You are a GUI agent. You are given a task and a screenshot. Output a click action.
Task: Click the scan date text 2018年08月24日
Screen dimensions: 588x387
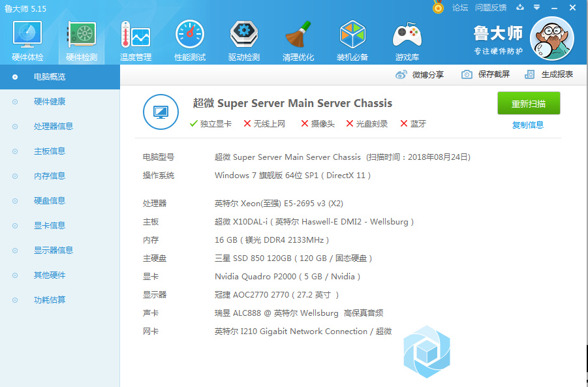pyautogui.click(x=438, y=157)
